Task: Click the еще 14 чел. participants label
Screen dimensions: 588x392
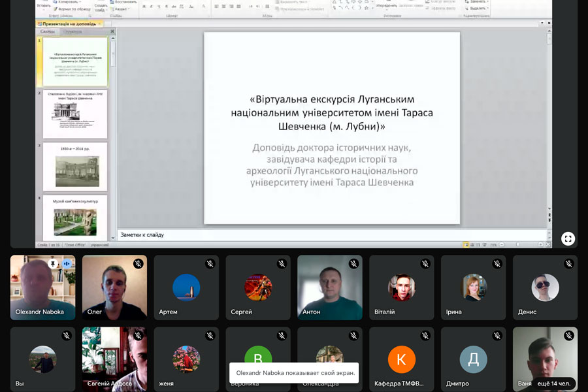Action: 553,383
